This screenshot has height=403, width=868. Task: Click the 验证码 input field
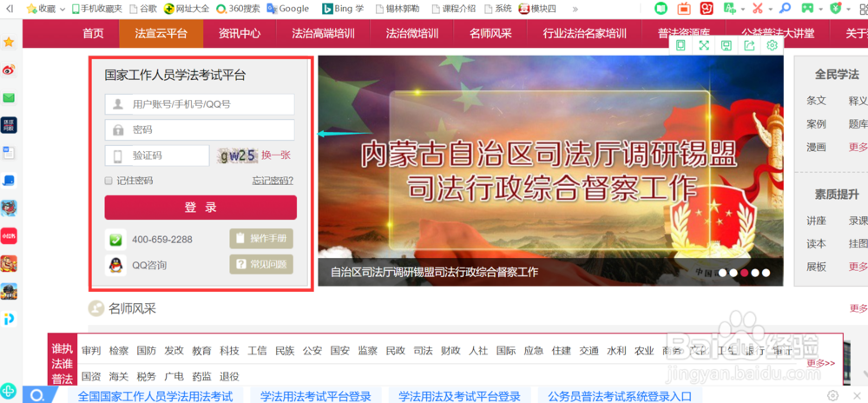(157, 155)
